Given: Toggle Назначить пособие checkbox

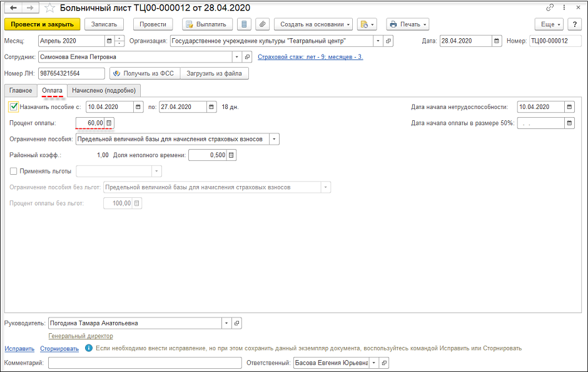Looking at the screenshot, I should [x=14, y=107].
